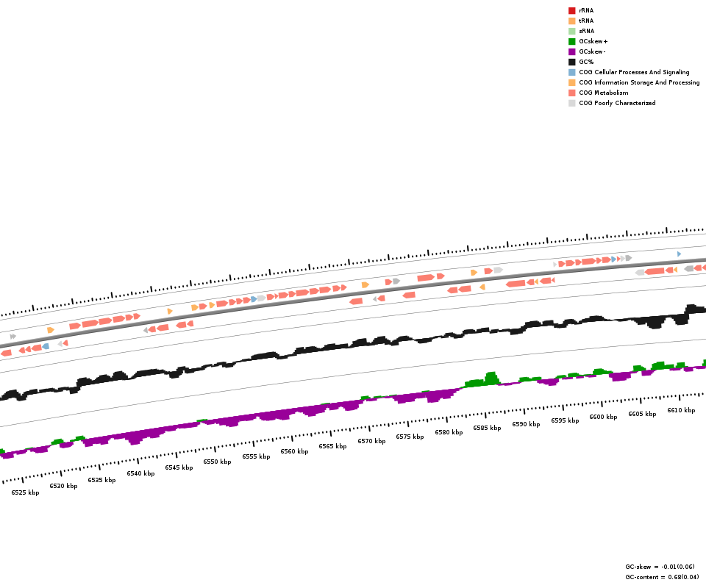The image size is (706, 588).
Task: Click COG Information Storage And Processing label
Action: point(639,83)
